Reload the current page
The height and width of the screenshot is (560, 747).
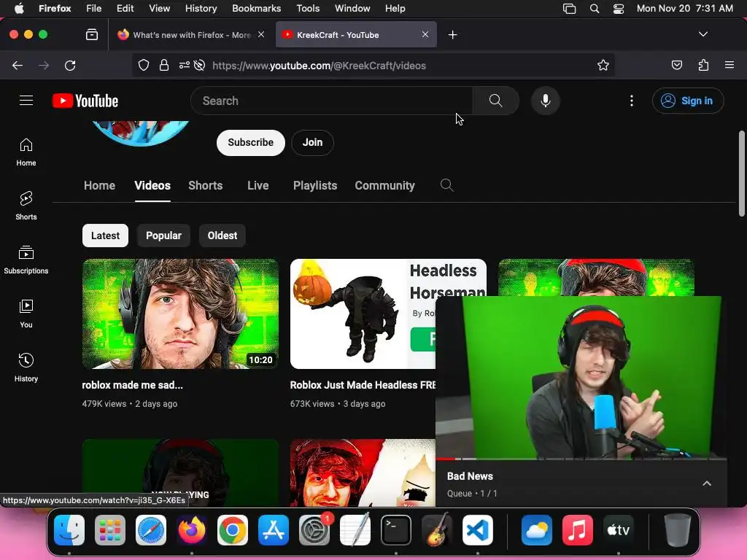(x=70, y=65)
